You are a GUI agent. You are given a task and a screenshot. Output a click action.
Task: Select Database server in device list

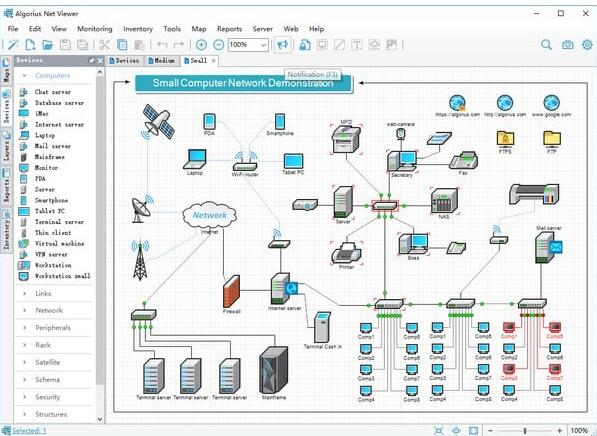coord(59,103)
